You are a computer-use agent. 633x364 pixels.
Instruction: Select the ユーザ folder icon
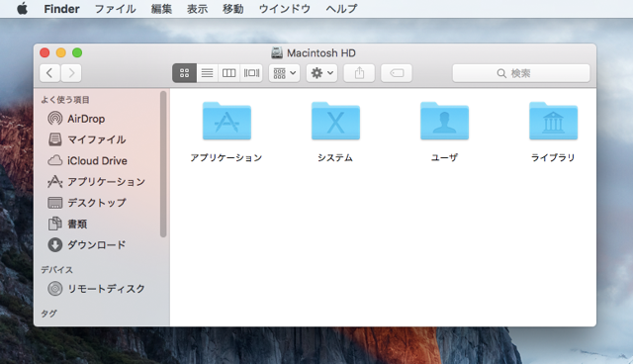pos(444,121)
